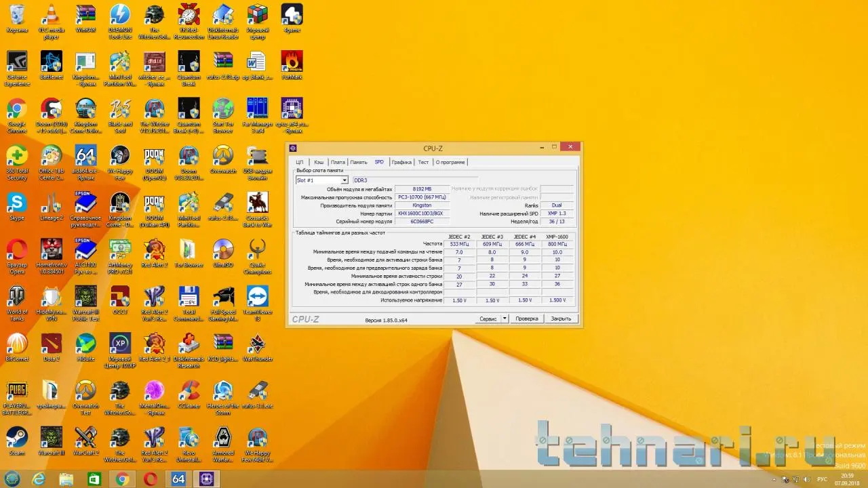Image resolution: width=868 pixels, height=488 pixels.
Task: Click the Internet Explorer taskbar icon
Action: click(39, 479)
